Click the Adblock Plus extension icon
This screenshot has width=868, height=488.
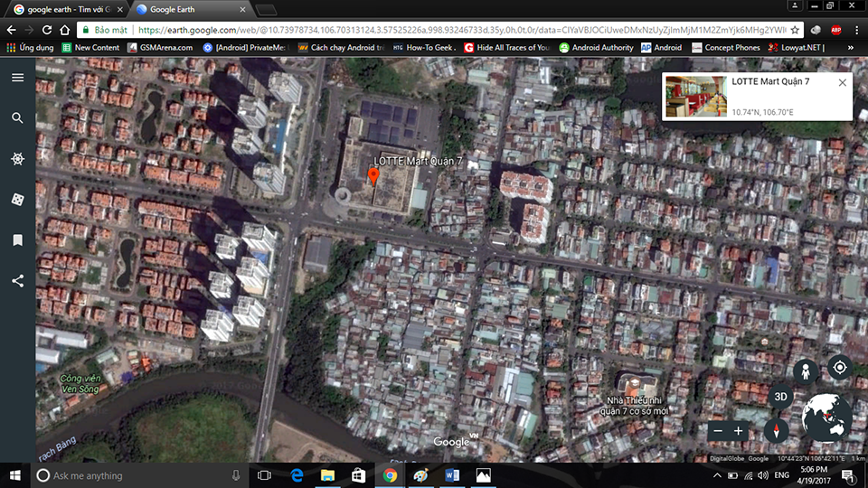tap(835, 30)
